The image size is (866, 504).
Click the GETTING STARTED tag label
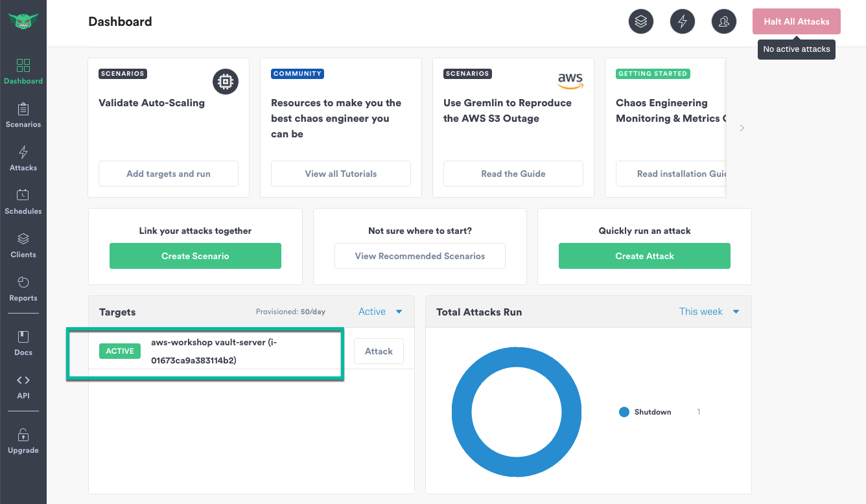click(x=653, y=74)
